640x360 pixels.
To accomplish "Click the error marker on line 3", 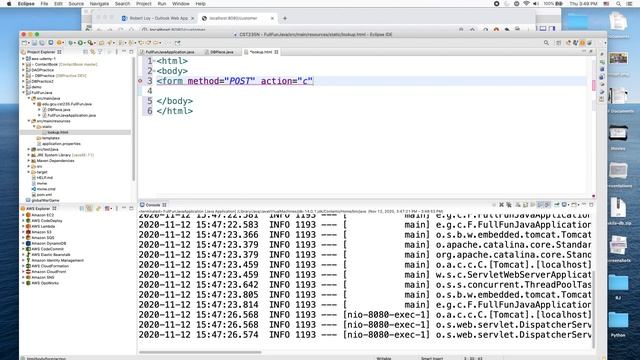I will [140, 81].
